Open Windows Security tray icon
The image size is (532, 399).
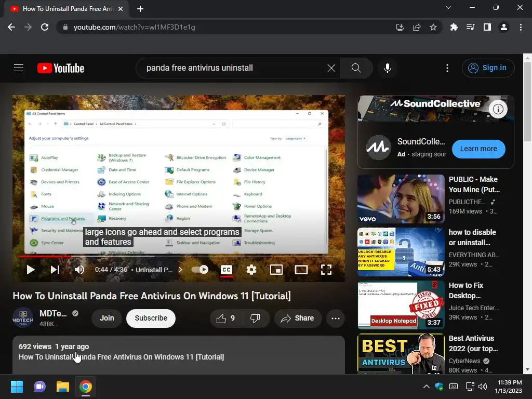pos(439,387)
